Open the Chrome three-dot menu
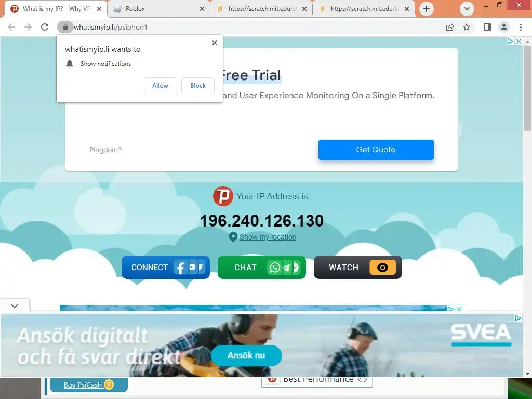Screen dimensions: 532x399 [x=521, y=27]
